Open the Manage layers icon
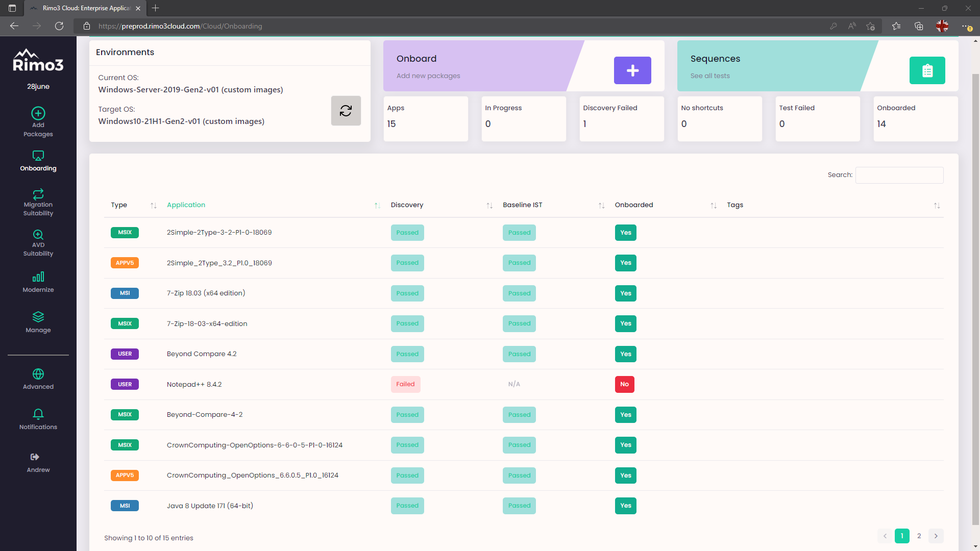 click(x=38, y=317)
